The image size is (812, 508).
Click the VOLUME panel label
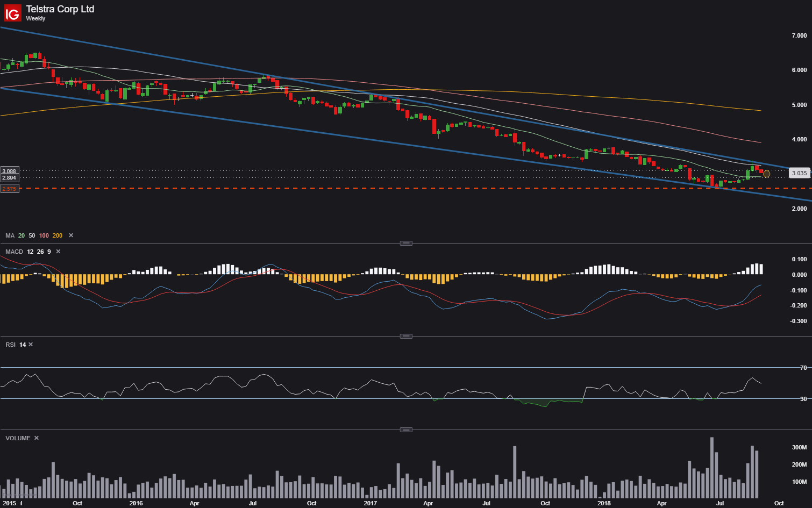click(x=18, y=438)
